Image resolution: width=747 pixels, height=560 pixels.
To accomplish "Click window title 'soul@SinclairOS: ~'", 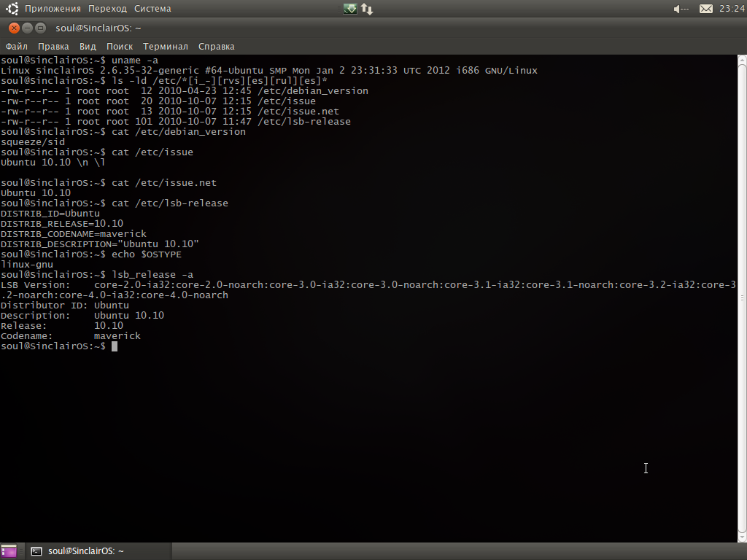I will click(98, 28).
